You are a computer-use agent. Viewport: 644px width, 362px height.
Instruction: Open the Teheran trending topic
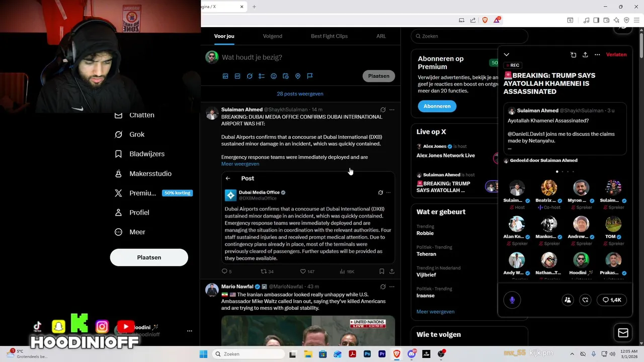pos(426,254)
